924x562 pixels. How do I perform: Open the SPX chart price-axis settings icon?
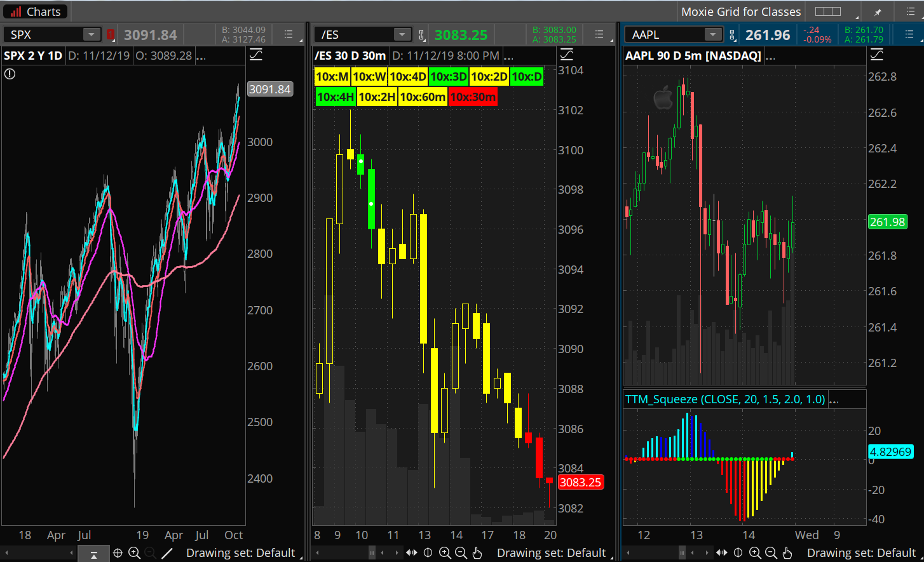pyautogui.click(x=255, y=55)
